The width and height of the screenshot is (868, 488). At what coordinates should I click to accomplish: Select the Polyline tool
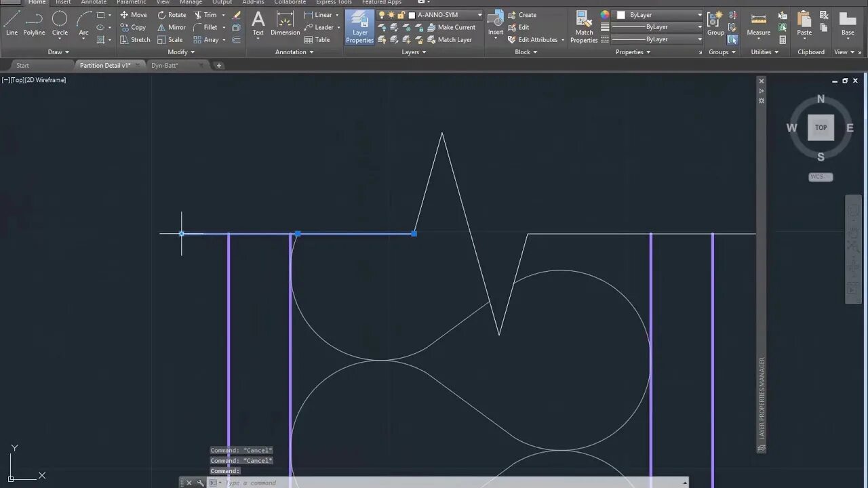[34, 23]
